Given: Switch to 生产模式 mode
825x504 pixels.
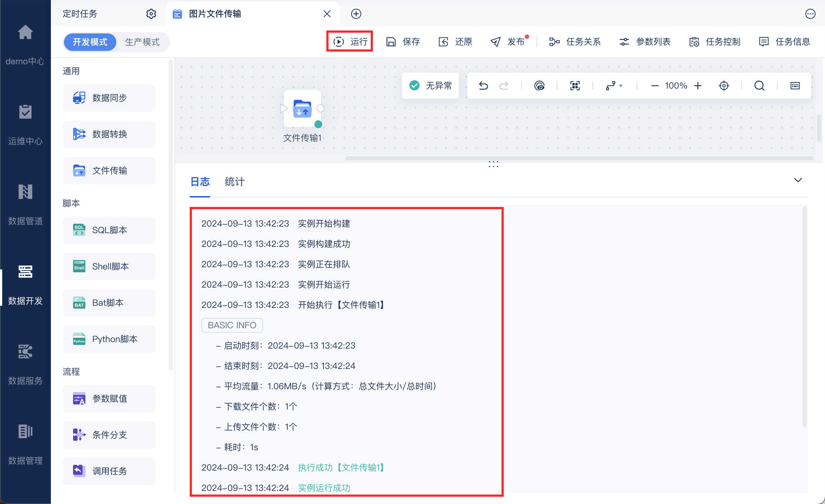Looking at the screenshot, I should click(142, 42).
